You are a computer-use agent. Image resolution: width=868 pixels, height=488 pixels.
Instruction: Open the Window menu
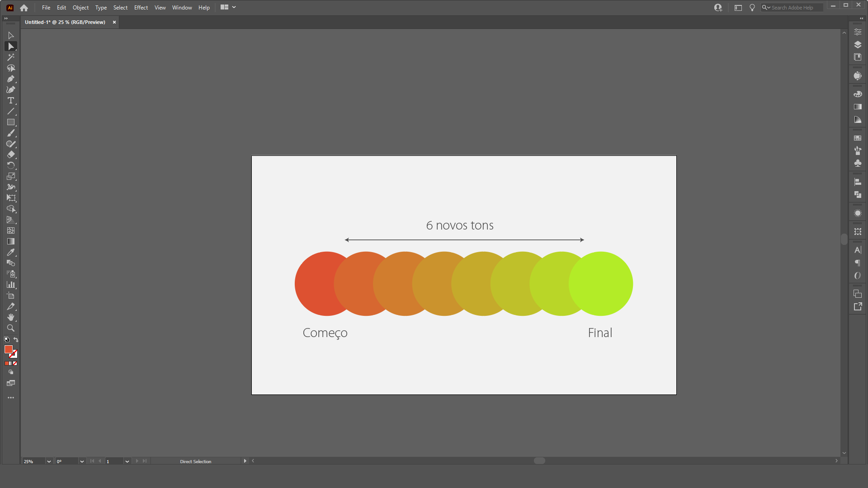click(x=182, y=8)
